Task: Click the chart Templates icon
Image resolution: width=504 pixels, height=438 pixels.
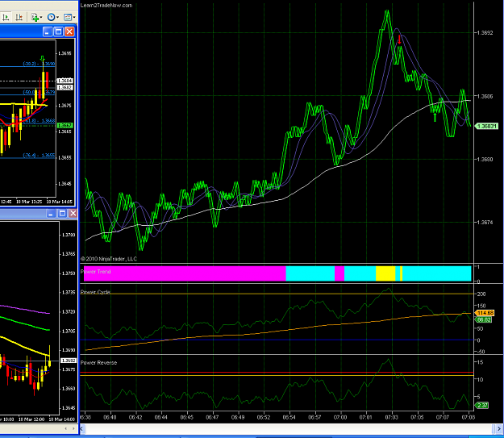Action: click(67, 17)
